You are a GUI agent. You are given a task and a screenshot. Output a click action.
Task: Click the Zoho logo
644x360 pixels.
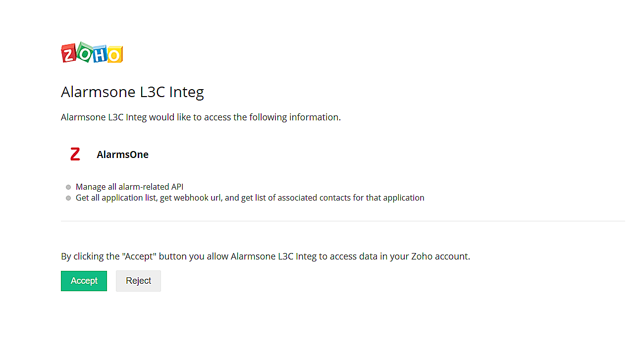pyautogui.click(x=92, y=53)
